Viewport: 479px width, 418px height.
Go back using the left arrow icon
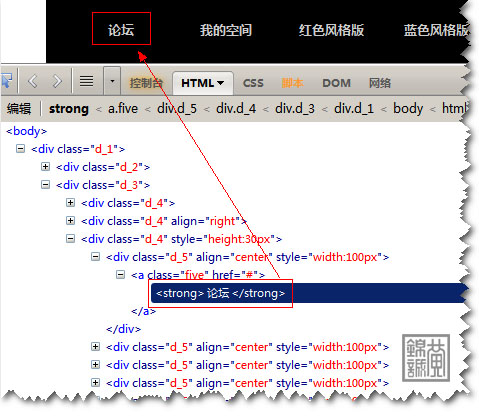point(33,81)
